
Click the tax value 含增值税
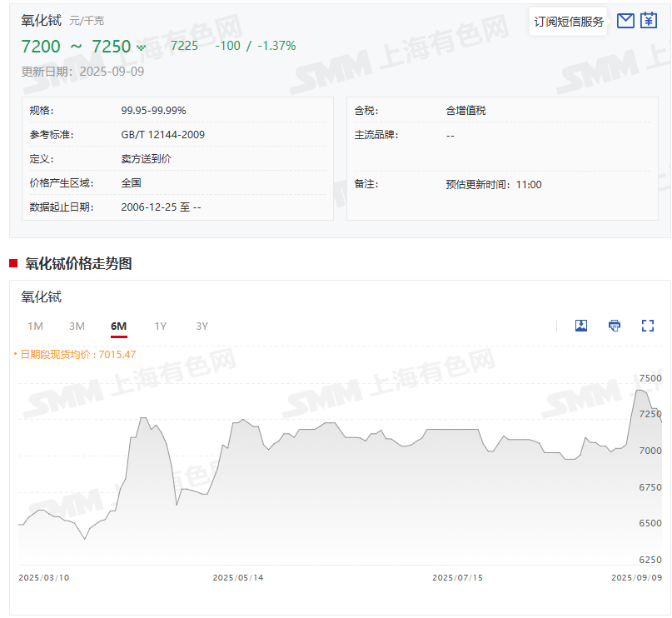click(465, 111)
